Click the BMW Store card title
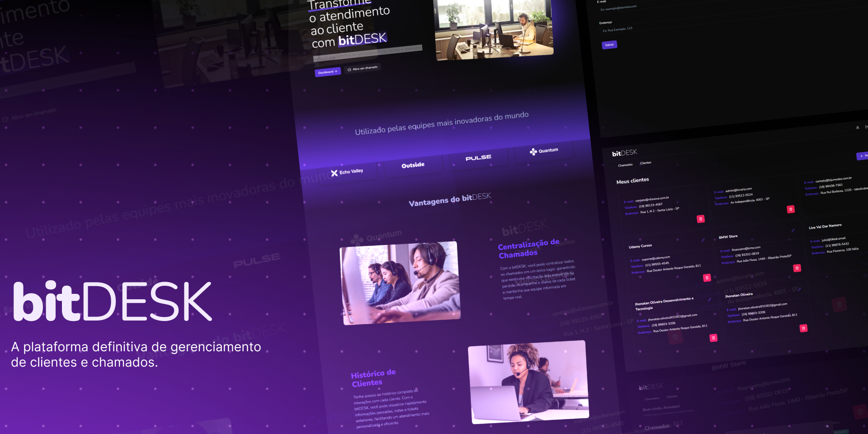 tap(728, 237)
